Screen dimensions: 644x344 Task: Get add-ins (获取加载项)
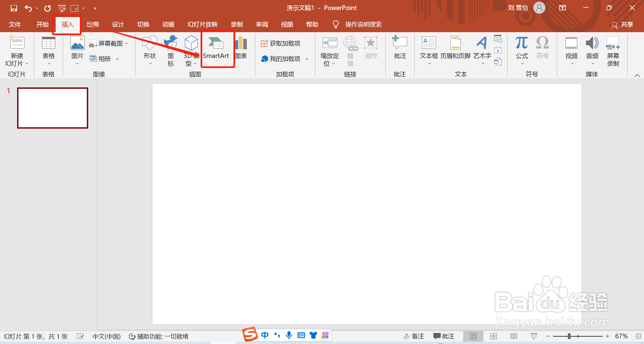pyautogui.click(x=281, y=44)
